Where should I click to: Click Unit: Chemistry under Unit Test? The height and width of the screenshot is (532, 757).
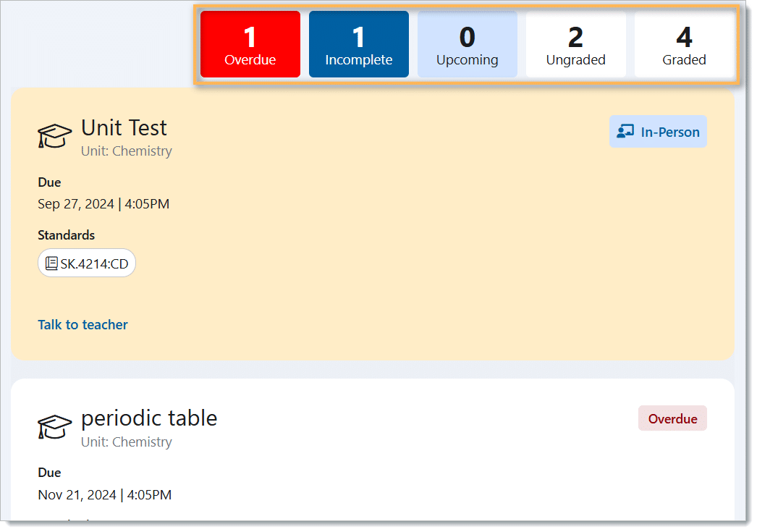pos(127,151)
